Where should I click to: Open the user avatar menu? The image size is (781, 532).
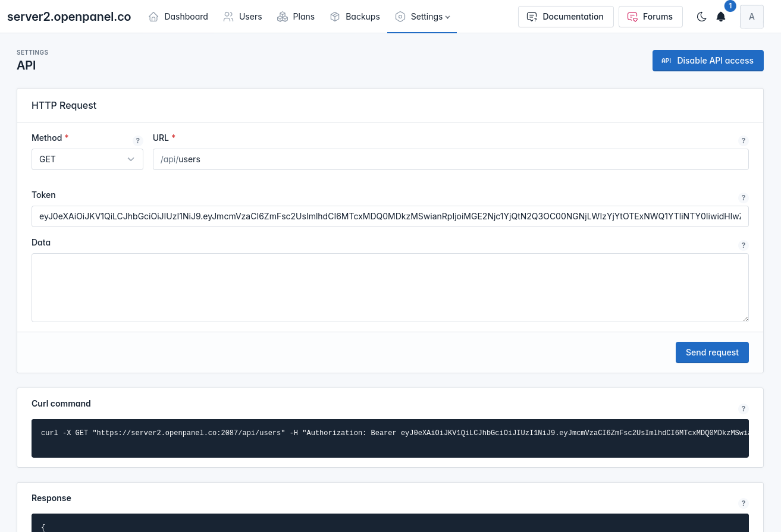tap(751, 17)
